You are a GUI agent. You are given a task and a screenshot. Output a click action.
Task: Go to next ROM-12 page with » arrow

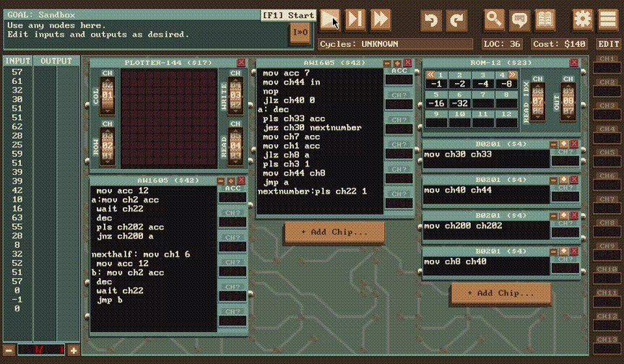[513, 74]
